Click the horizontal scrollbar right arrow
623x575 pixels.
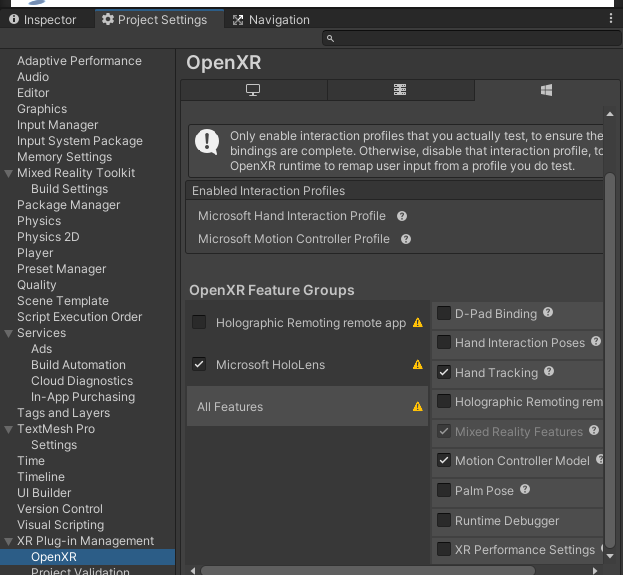coord(594,571)
